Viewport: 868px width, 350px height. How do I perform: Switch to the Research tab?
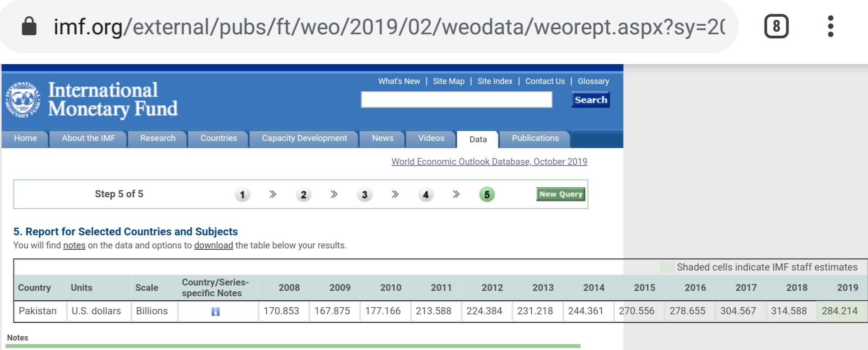[x=158, y=139]
